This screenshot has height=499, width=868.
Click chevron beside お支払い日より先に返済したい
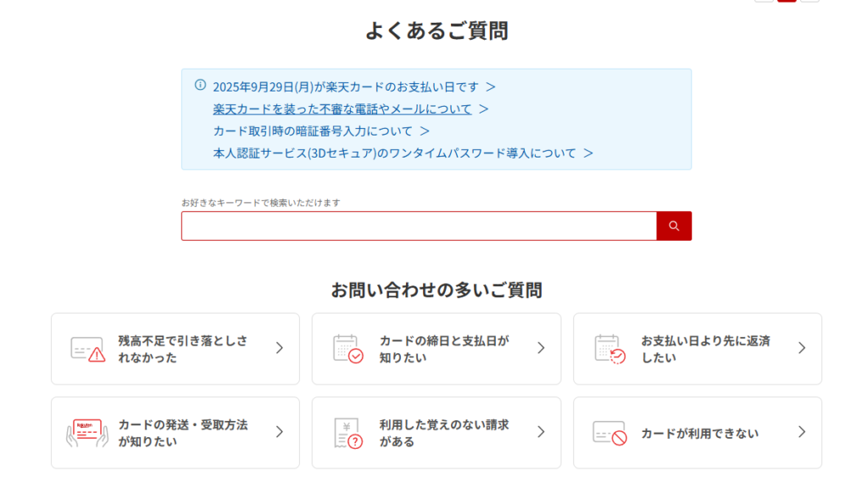(x=802, y=348)
